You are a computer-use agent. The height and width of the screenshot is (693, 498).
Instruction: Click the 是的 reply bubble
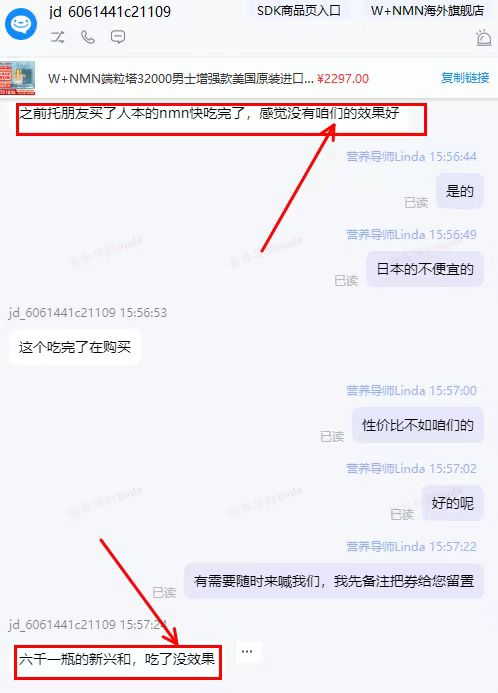coord(460,191)
